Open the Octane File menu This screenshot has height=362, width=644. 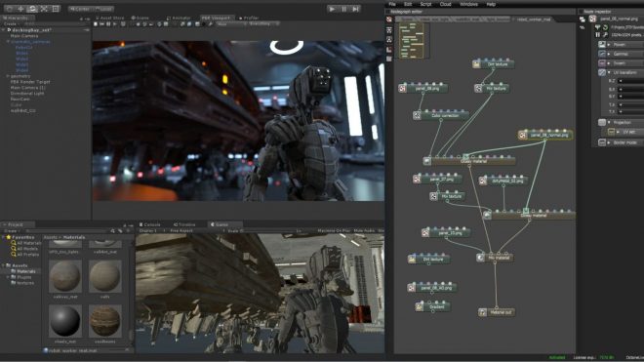392,4
